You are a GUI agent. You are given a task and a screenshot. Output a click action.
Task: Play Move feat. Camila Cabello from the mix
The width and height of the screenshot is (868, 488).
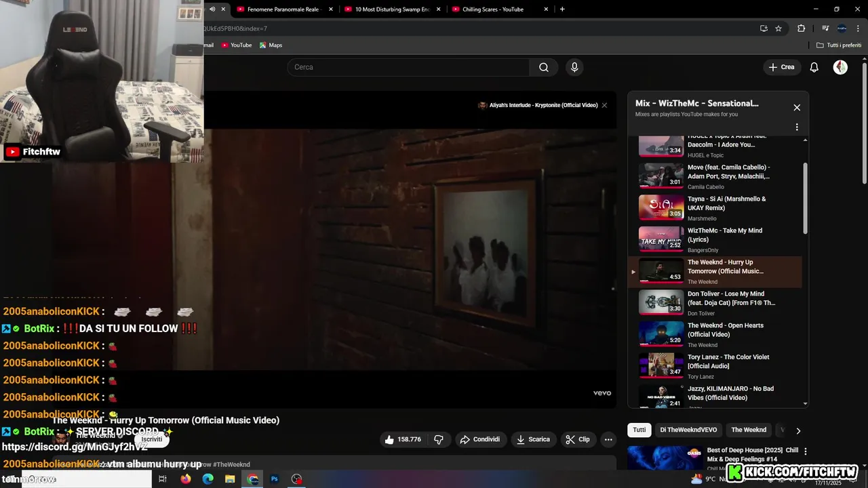tap(715, 176)
